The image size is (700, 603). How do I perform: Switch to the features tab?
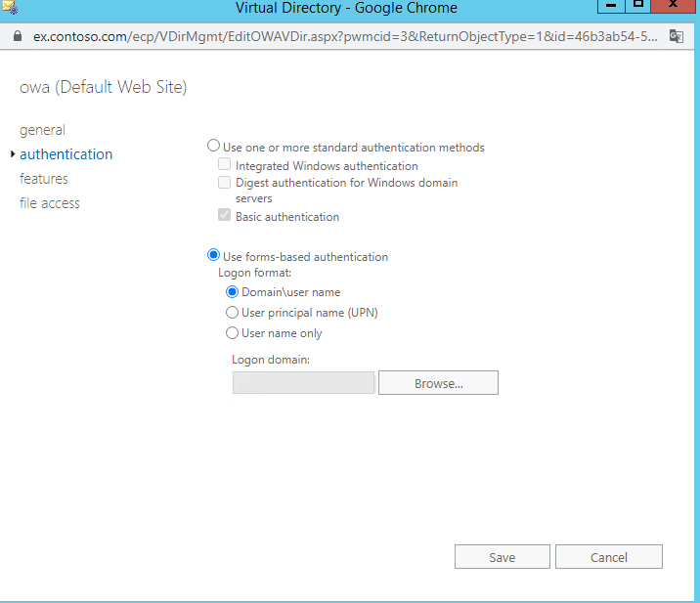pyautogui.click(x=44, y=179)
